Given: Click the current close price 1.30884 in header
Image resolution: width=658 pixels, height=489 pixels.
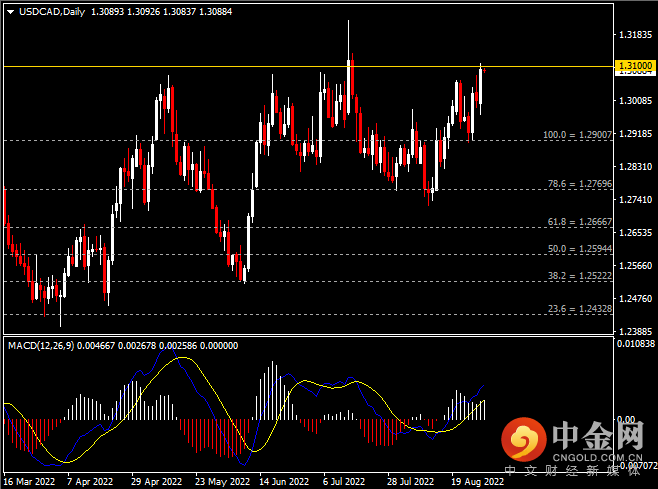Looking at the screenshot, I should click(215, 12).
